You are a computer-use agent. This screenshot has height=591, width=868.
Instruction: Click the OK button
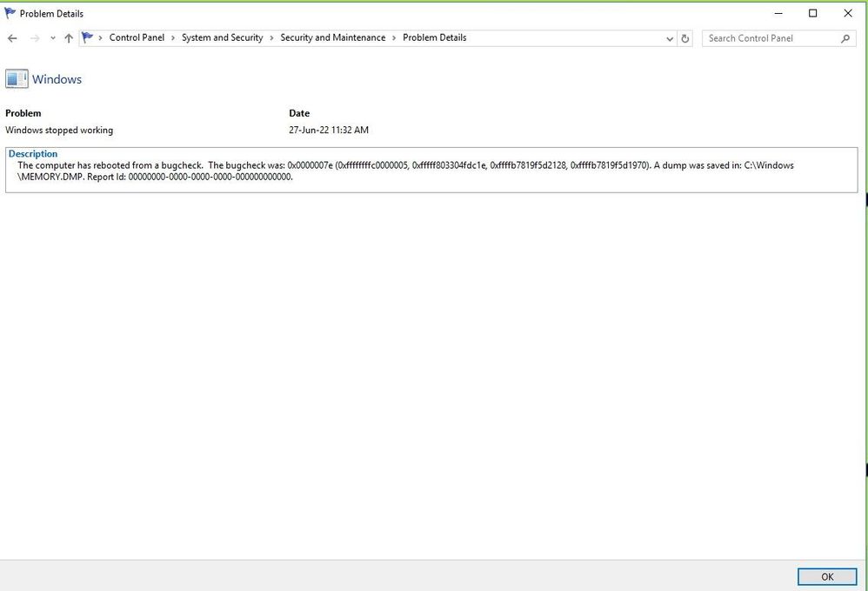(827, 576)
